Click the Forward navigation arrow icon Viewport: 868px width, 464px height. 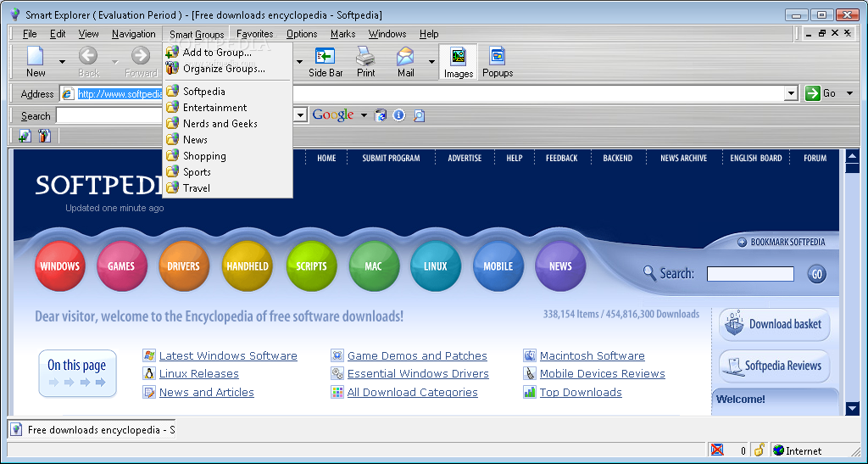141,55
